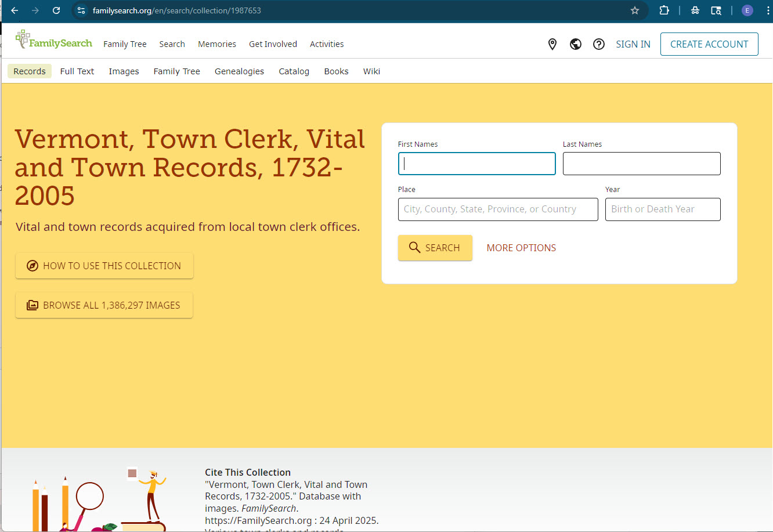Viewport: 773px width, 532px height.
Task: Select the Records tab
Action: [x=30, y=71]
